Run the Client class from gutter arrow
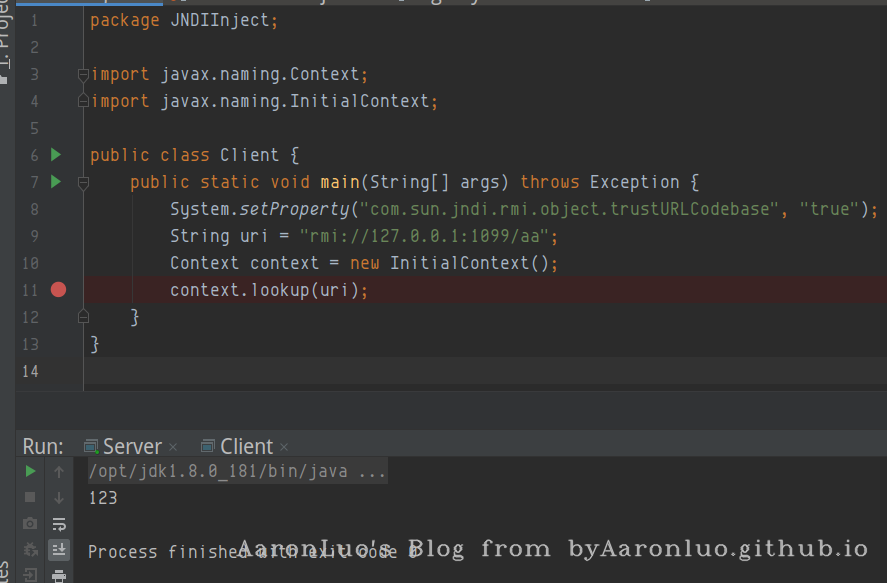This screenshot has height=583, width=887. point(56,155)
